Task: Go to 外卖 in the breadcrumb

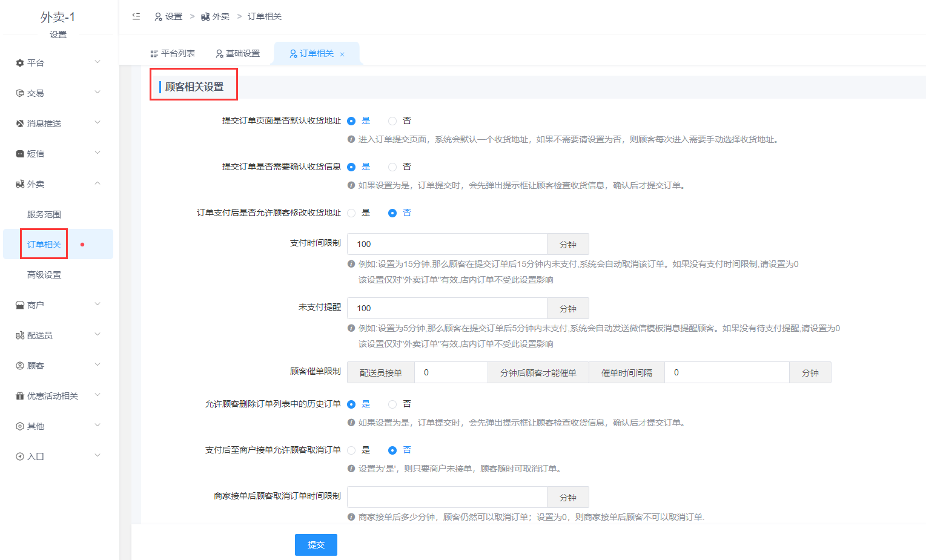Action: tap(216, 17)
